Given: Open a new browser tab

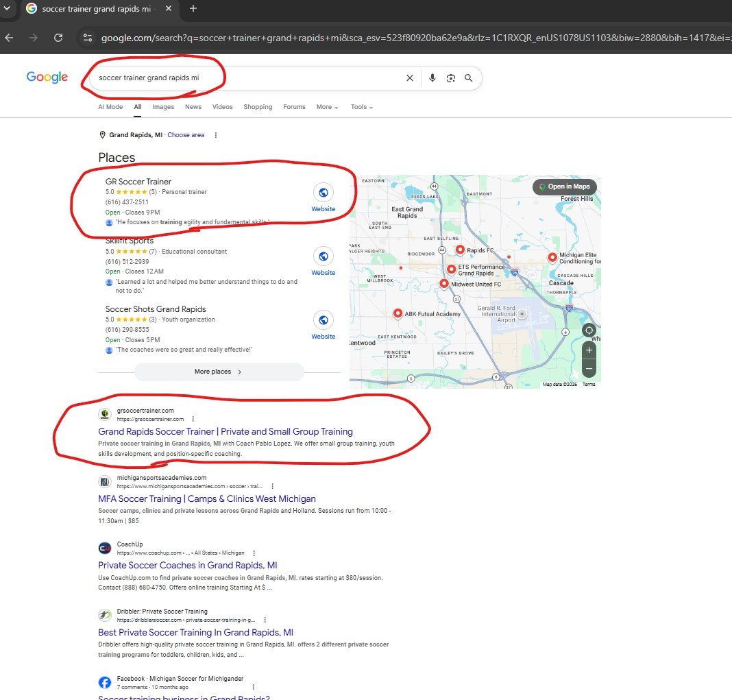Looking at the screenshot, I should pos(193,8).
